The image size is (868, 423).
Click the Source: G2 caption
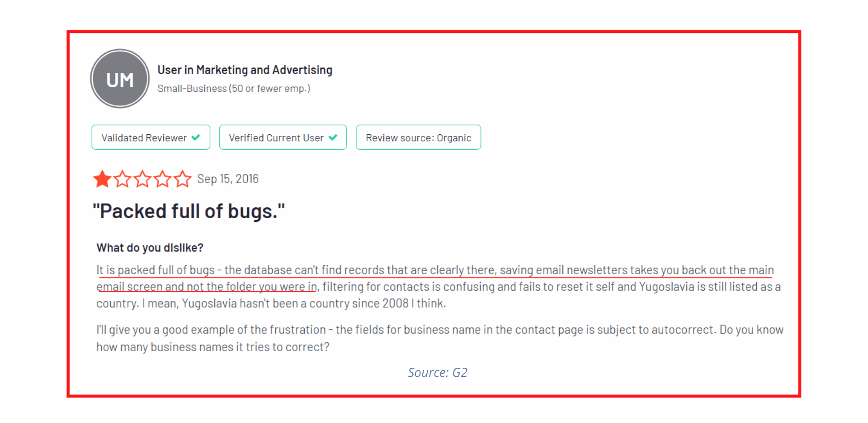[438, 372]
